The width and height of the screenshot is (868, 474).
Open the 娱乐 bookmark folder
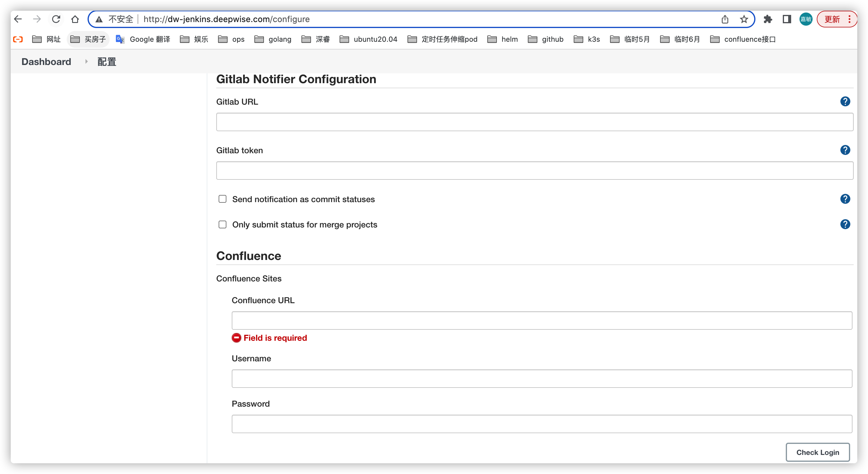tap(194, 39)
